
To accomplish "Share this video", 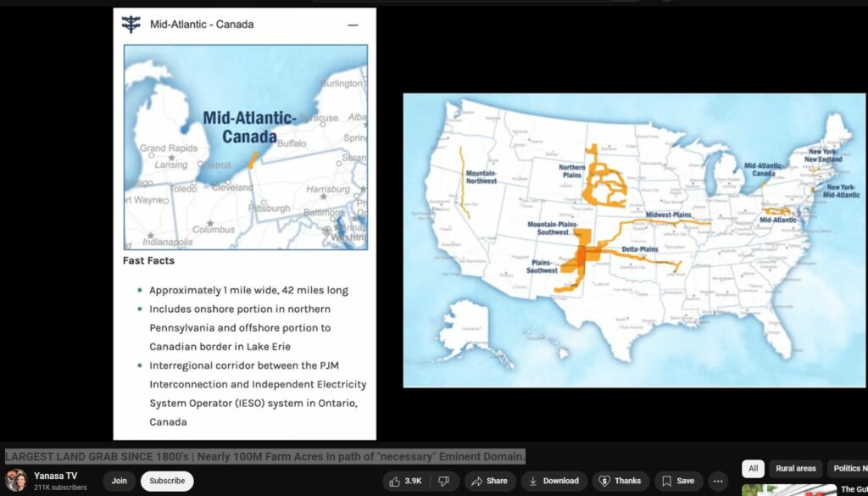I will 490,481.
